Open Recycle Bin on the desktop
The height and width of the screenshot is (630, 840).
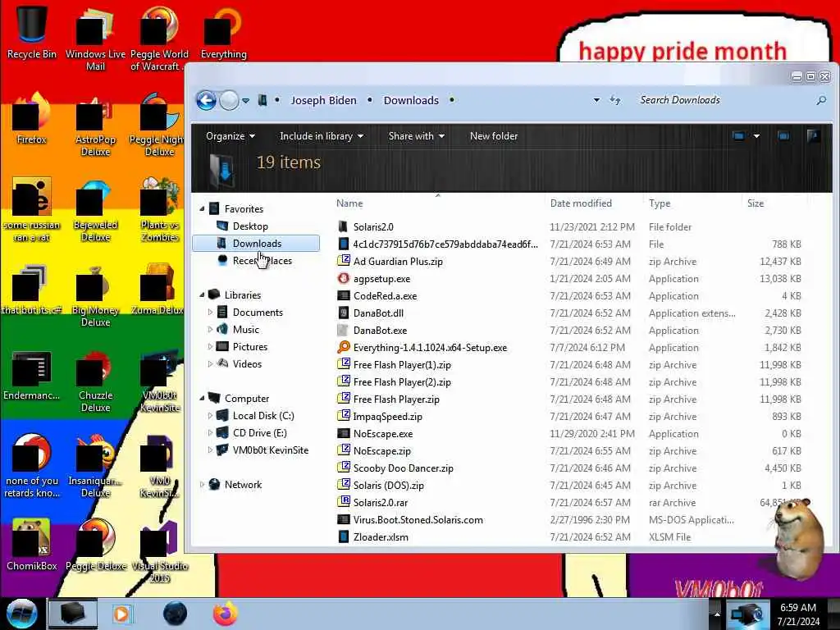tap(32, 31)
